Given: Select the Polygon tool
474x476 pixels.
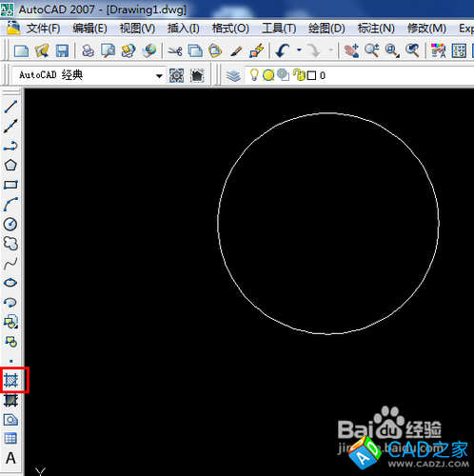Looking at the screenshot, I should 10,165.
